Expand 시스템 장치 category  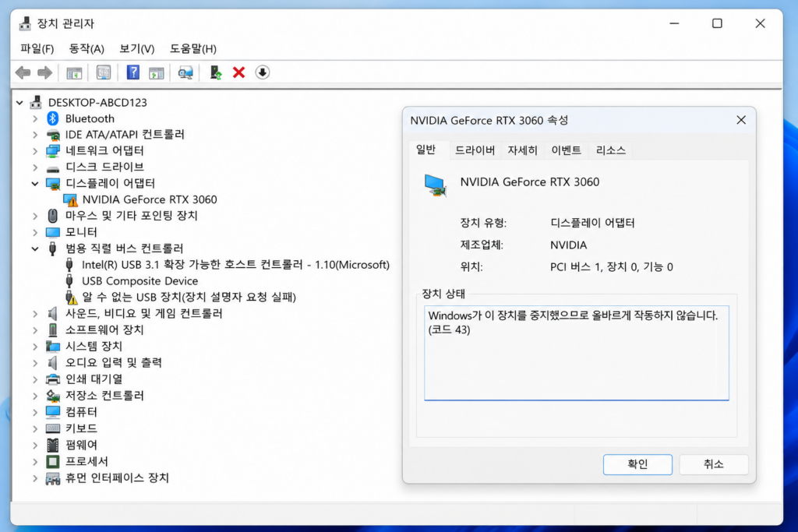click(x=35, y=347)
